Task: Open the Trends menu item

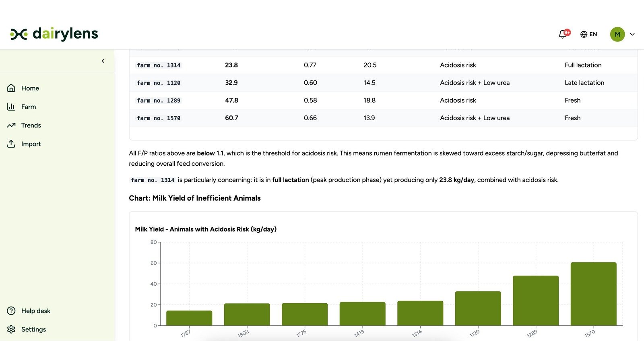Action: point(31,125)
